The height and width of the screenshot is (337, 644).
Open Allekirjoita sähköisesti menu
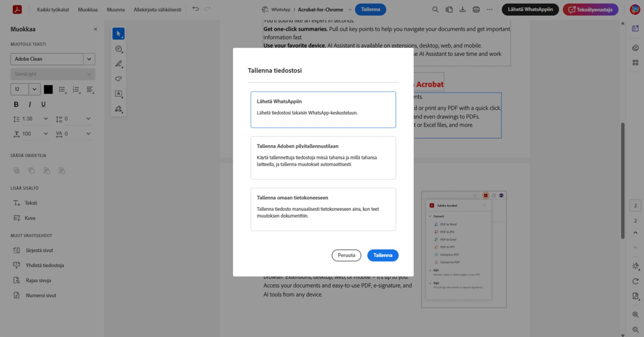tap(157, 10)
